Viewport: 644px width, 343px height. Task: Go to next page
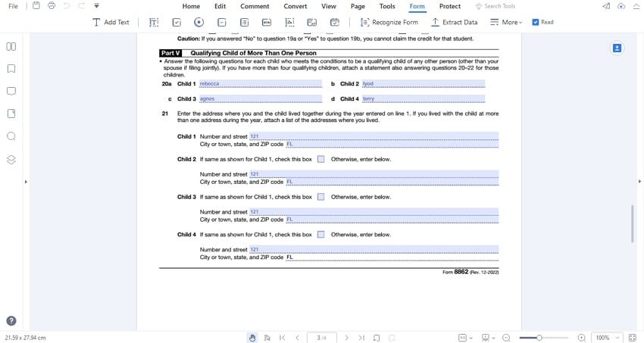pyautogui.click(x=346, y=338)
